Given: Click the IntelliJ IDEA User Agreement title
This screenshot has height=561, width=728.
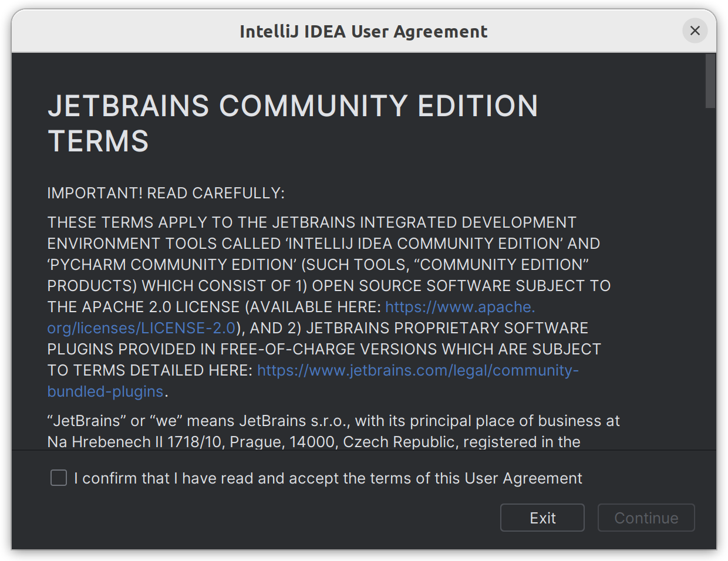Looking at the screenshot, I should 363,31.
